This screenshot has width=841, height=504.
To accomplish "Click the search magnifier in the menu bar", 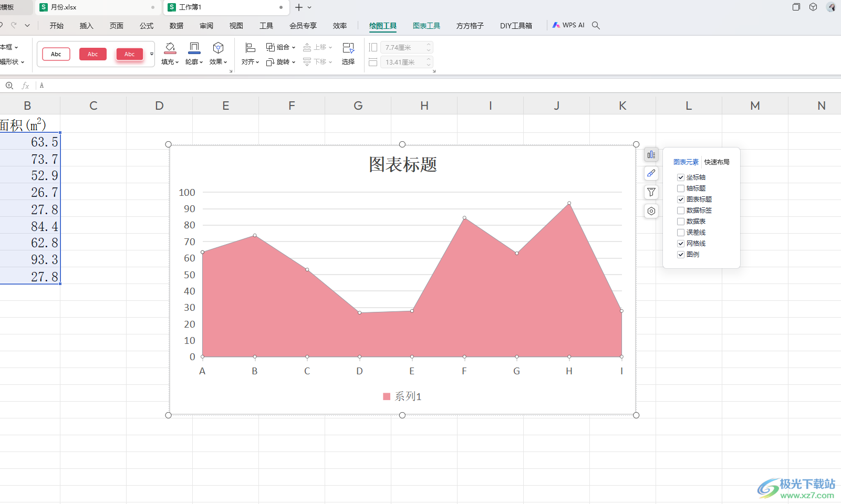I will click(x=596, y=25).
